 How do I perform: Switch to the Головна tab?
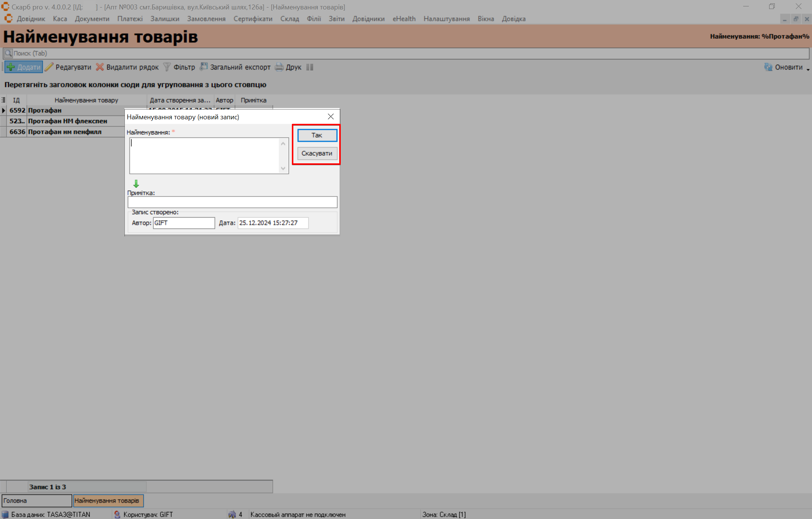click(x=36, y=501)
